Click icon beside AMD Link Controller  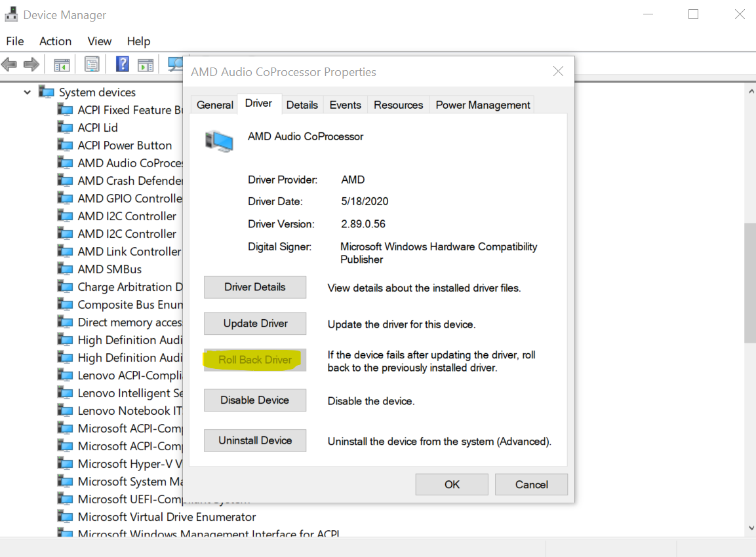point(66,251)
